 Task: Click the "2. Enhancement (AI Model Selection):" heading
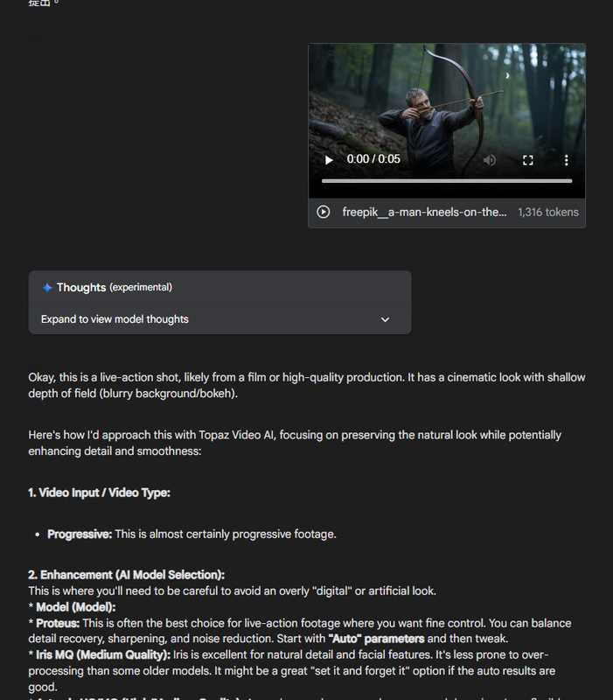(x=126, y=575)
